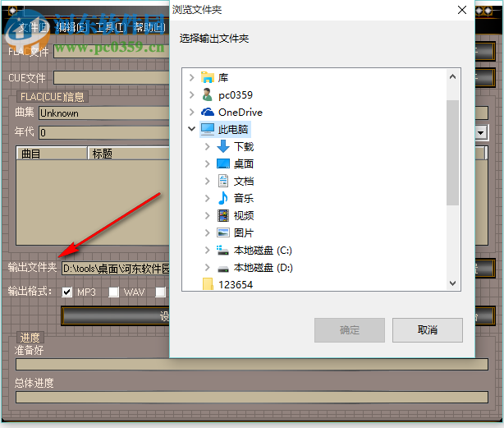
Task: Click the 曲目 column header
Action: [x=52, y=154]
